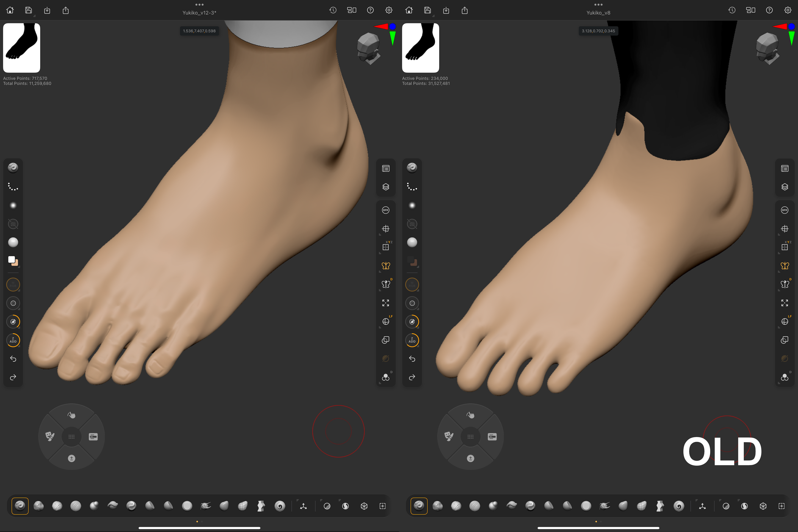Click the foot subtool thumbnail in right window
The width and height of the screenshot is (798, 532).
tap(420, 48)
